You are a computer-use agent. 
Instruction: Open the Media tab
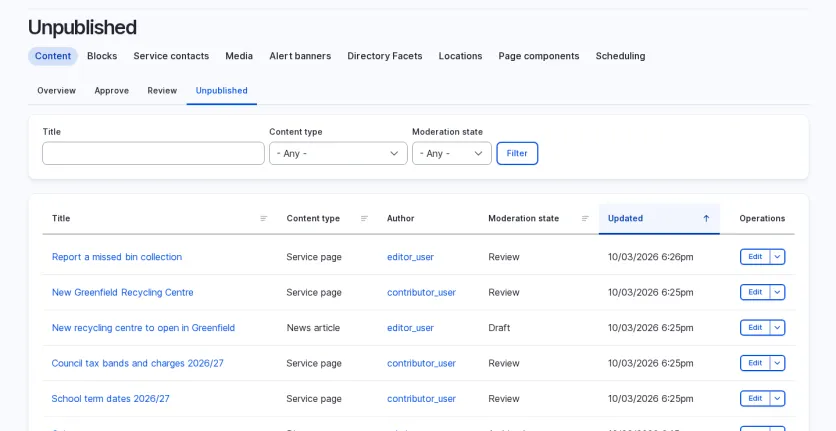click(x=239, y=56)
